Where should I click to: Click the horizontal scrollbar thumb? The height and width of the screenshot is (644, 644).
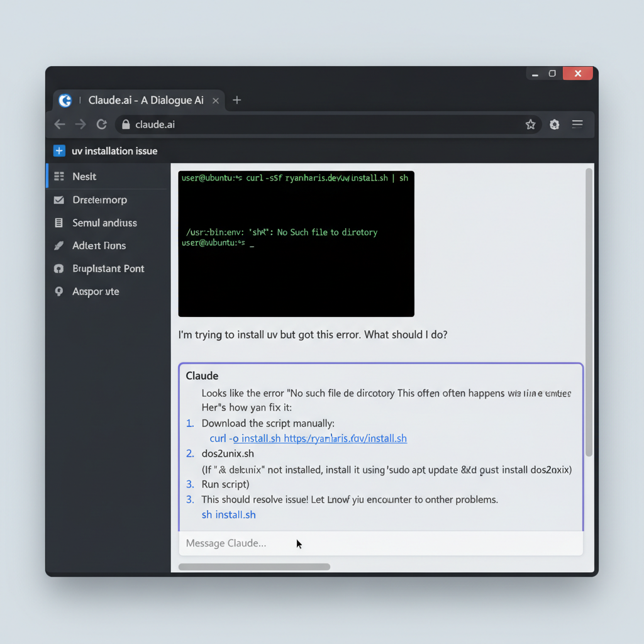254,567
